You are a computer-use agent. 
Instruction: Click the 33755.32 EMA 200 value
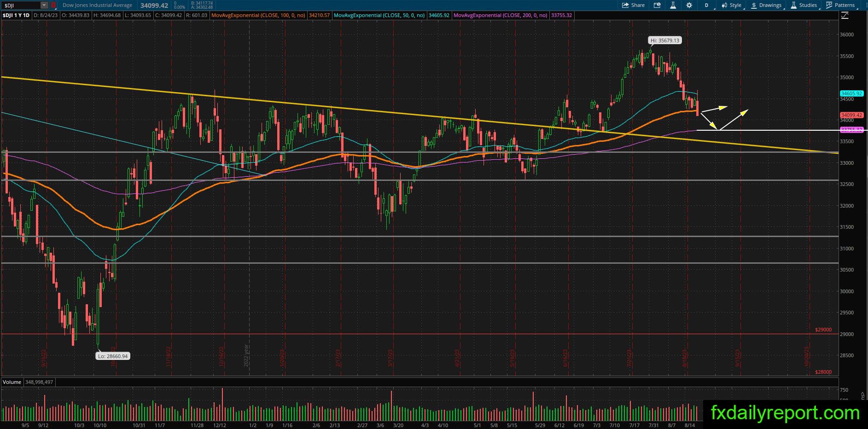[x=561, y=15]
